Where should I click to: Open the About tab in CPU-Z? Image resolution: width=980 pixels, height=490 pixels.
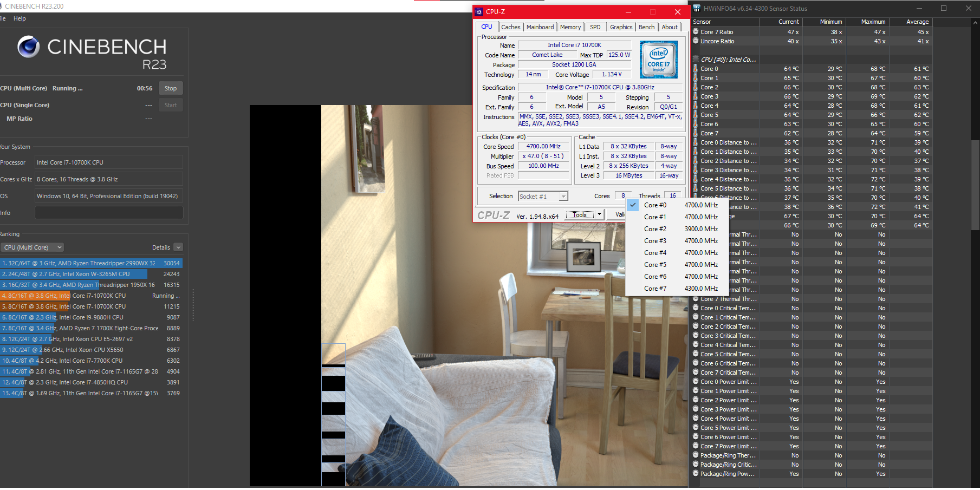click(x=670, y=27)
